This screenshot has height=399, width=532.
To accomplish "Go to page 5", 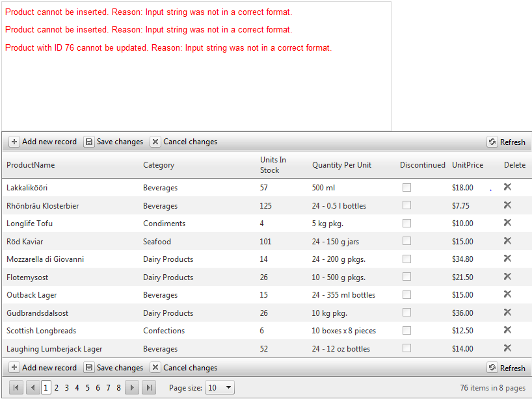I will pyautogui.click(x=88, y=388).
